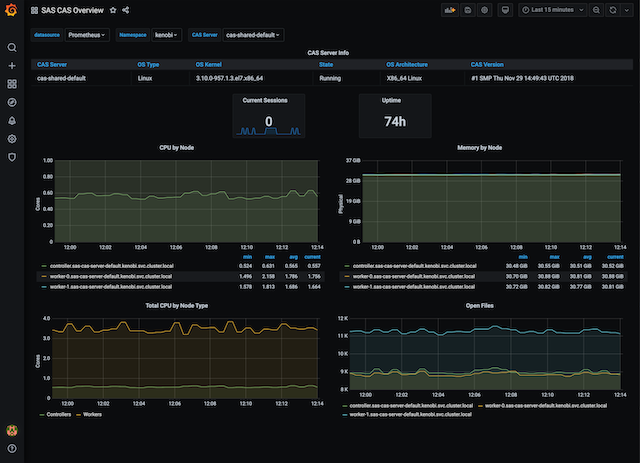Open the Uptime panel title
The image size is (640, 463).
[391, 100]
